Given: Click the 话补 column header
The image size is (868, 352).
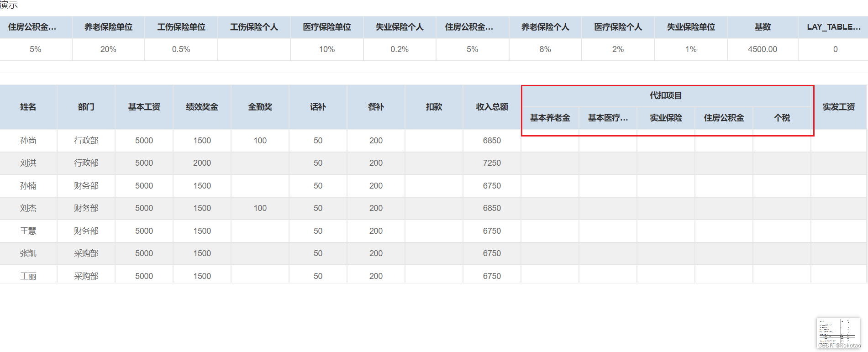Looking at the screenshot, I should (x=318, y=107).
